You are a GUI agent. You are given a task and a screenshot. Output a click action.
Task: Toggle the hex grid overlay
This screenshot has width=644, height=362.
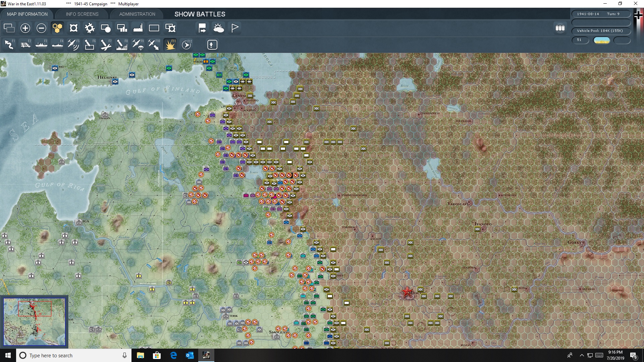pyautogui.click(x=57, y=28)
